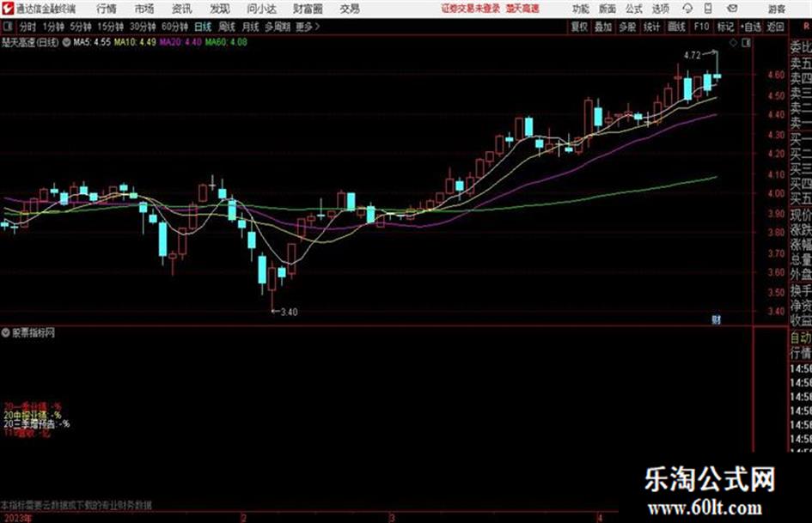Click the 2023年 date axis label
The height and width of the screenshot is (523, 812).
click(x=16, y=518)
